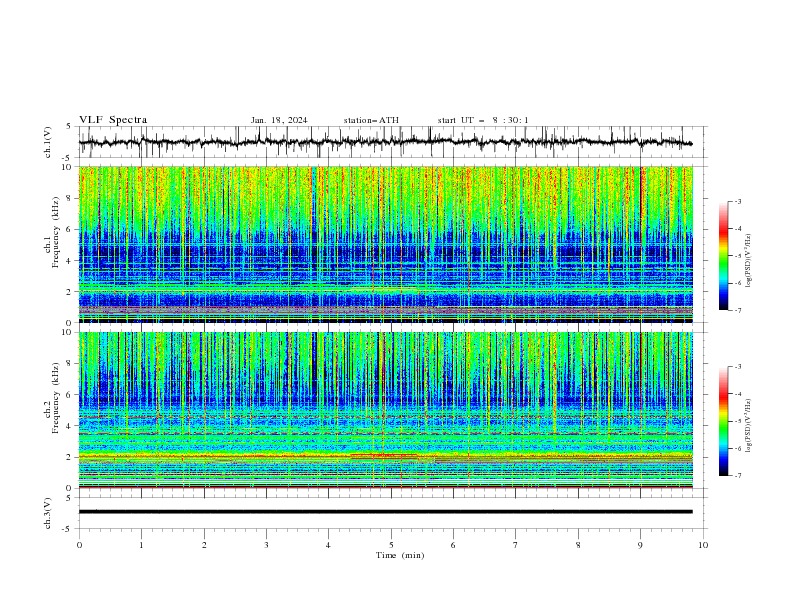Viewport: 792px width, 612px height.
Task: Click the 'ch.3(V)' axis label
Action: click(x=48, y=513)
